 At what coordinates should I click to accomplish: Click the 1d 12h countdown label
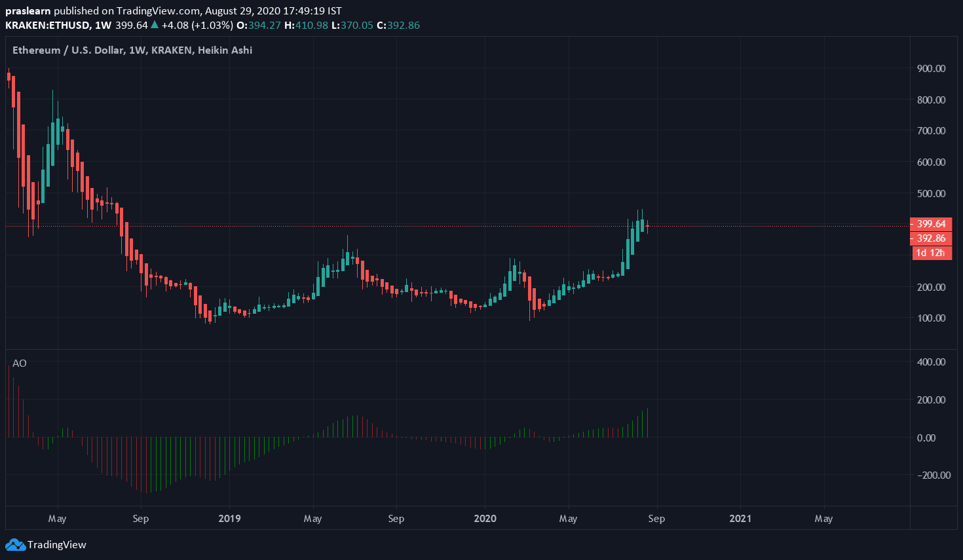(930, 253)
